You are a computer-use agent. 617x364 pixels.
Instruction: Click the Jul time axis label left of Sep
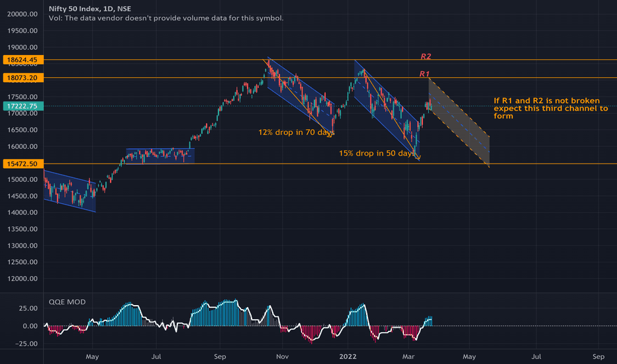(x=156, y=357)
